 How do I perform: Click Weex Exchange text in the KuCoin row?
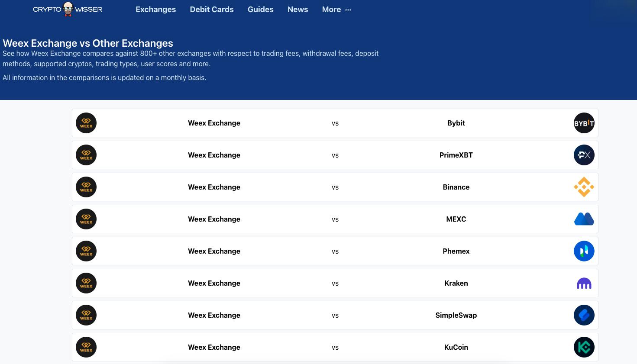coord(214,347)
